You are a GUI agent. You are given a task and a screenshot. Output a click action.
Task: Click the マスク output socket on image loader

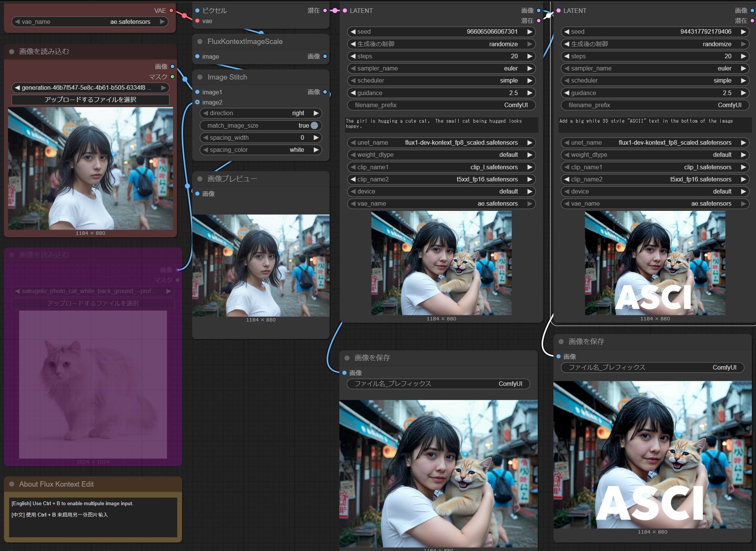[x=172, y=77]
